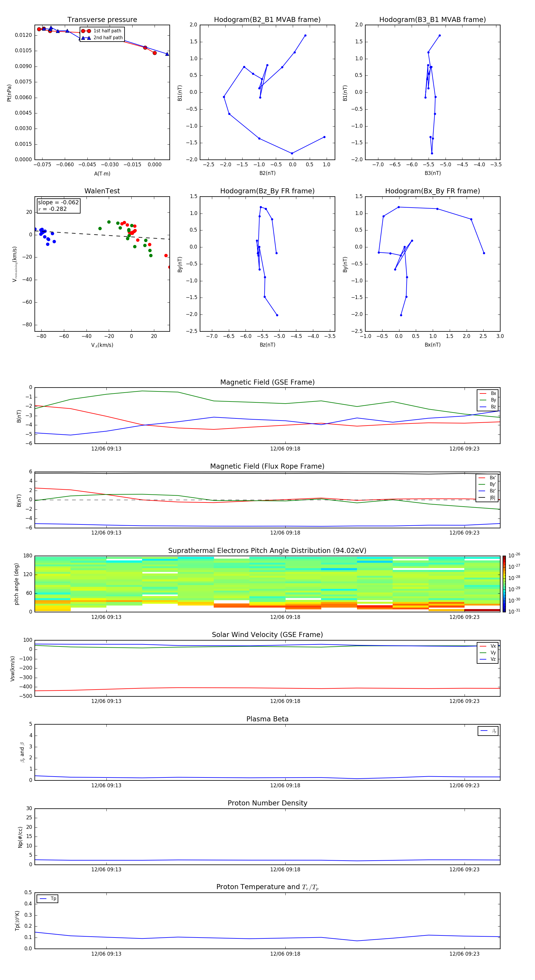The image size is (535, 980).
Task: Click the "Magnetic Field (GSE Frame)" title
Action: pyautogui.click(x=267, y=382)
